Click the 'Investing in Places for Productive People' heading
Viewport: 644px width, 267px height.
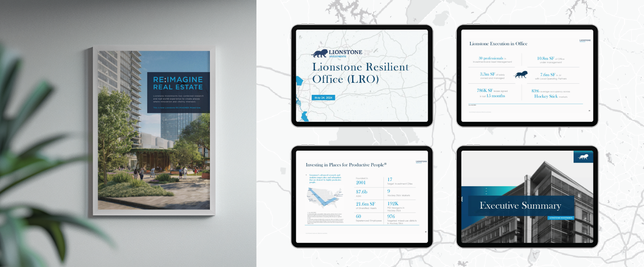click(346, 164)
